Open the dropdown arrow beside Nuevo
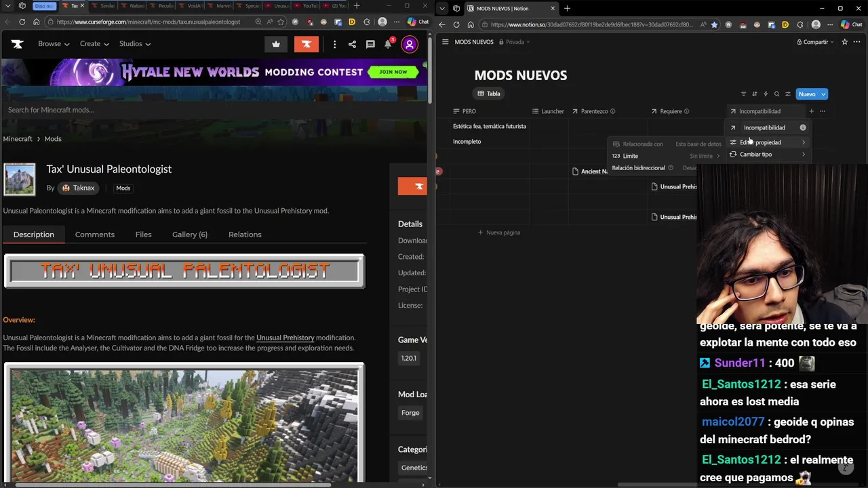Image resolution: width=868 pixels, height=488 pixels. point(823,94)
